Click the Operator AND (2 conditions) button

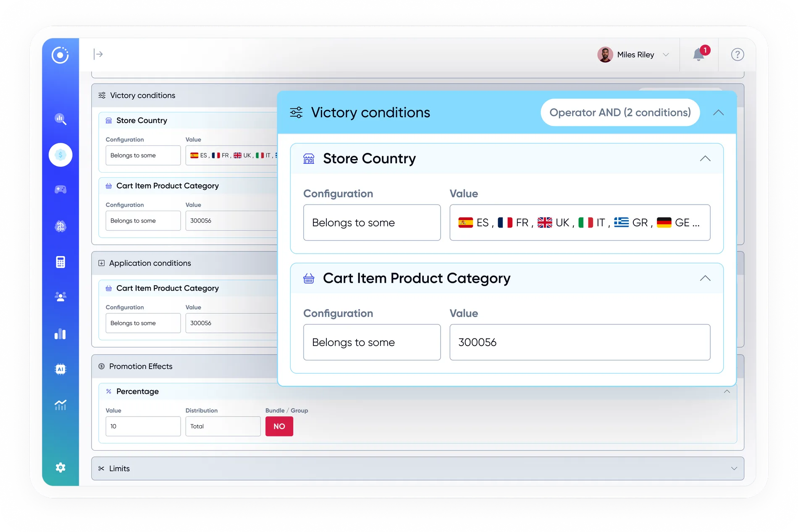pos(620,113)
